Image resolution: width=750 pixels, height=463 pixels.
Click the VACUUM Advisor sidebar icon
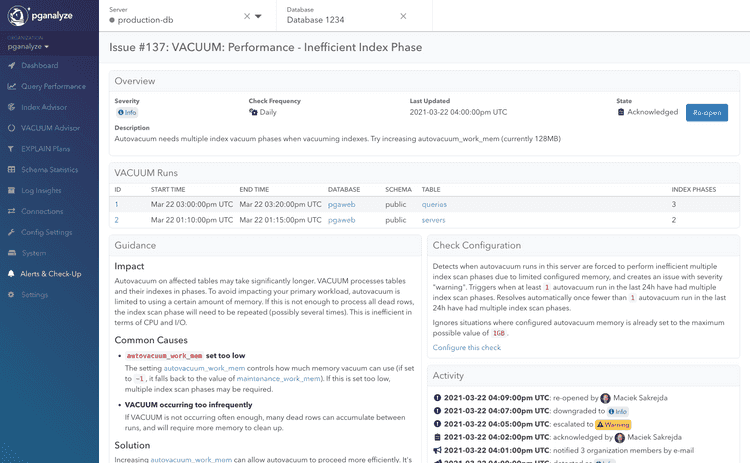(x=11, y=128)
